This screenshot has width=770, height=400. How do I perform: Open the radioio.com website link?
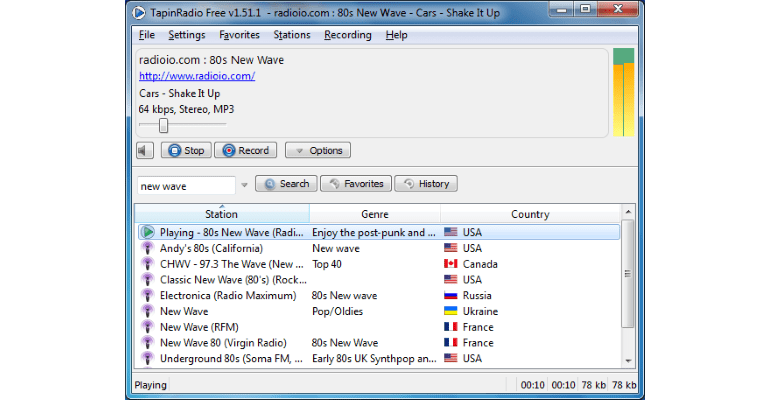(197, 76)
